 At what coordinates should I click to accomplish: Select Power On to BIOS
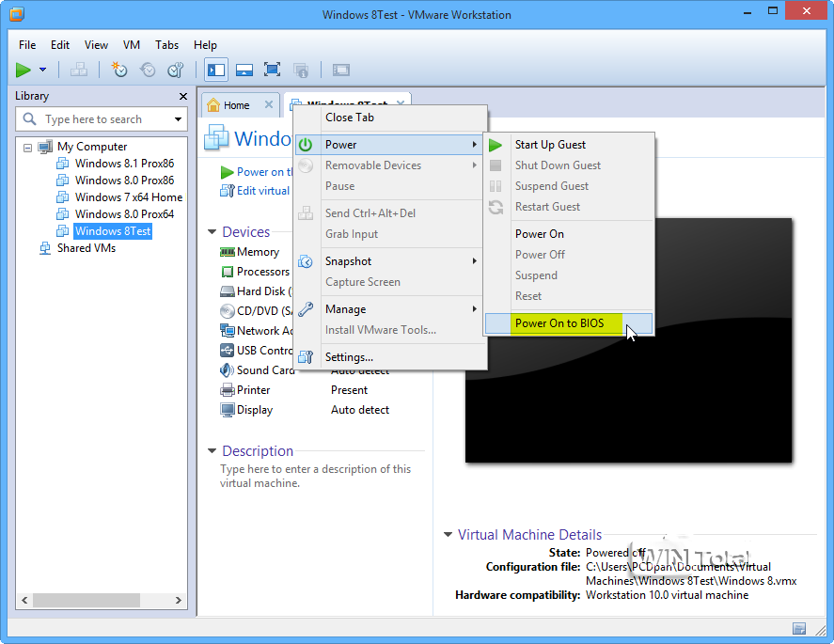point(559,323)
